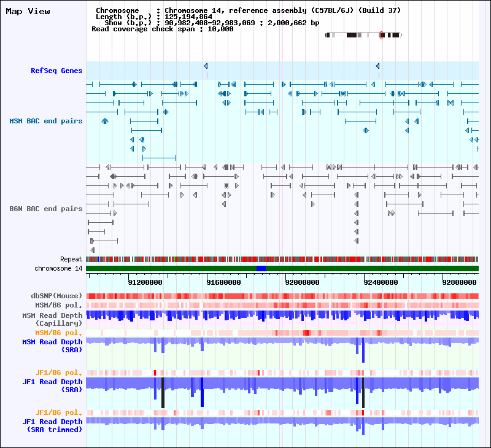Click the gray MSM/B6 pol. label below dbSNP
This screenshot has width=491, height=448.
(x=58, y=305)
